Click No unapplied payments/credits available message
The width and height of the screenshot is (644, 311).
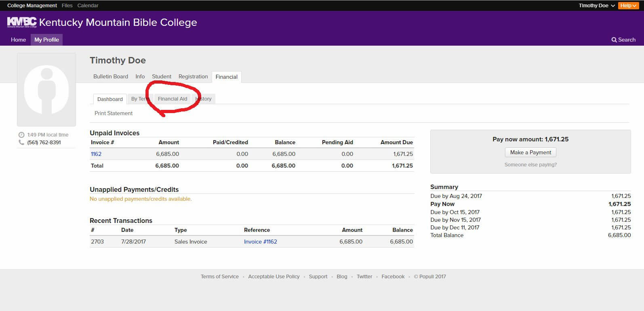pos(141,199)
